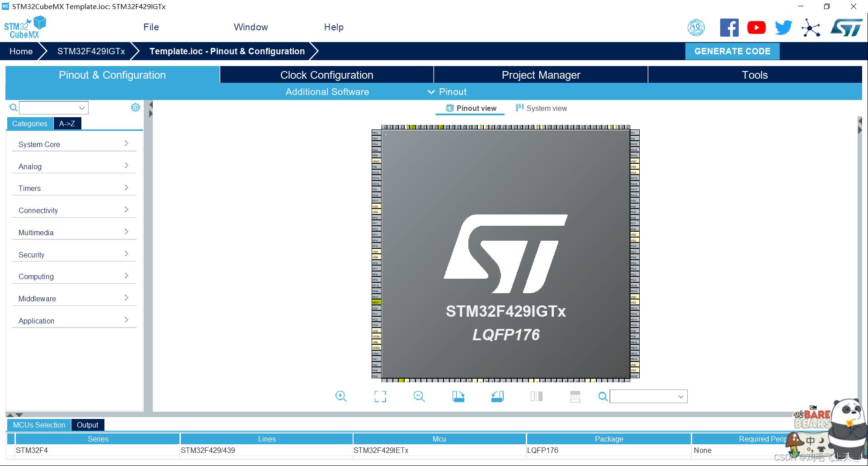Viewport: 868px width, 466px height.
Task: Open the category search dropdown
Action: (82, 108)
